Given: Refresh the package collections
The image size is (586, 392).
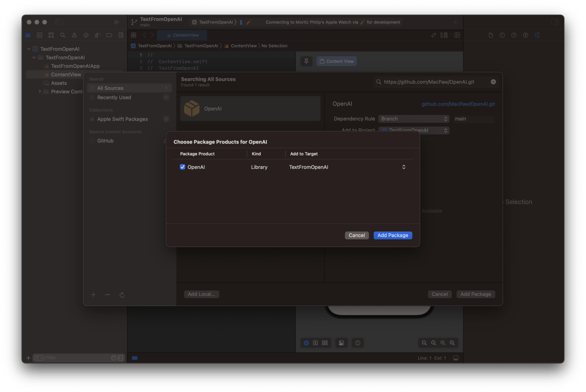Looking at the screenshot, I should coord(122,295).
